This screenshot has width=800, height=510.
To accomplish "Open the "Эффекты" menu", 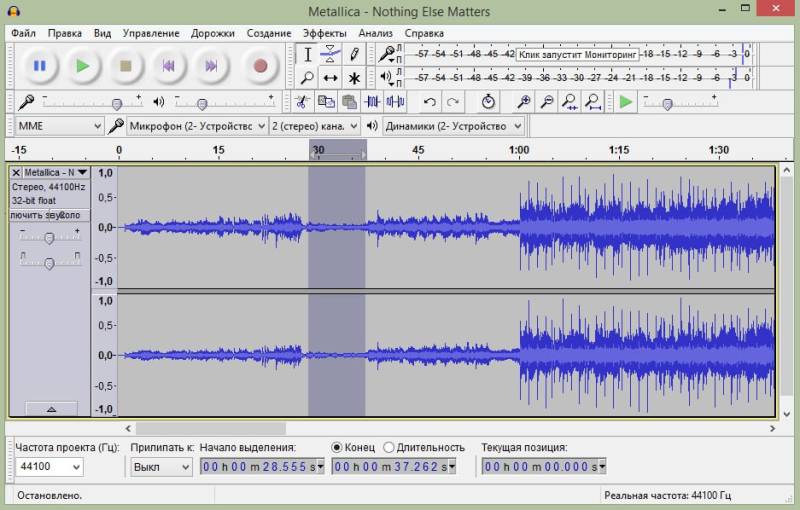I will click(324, 33).
